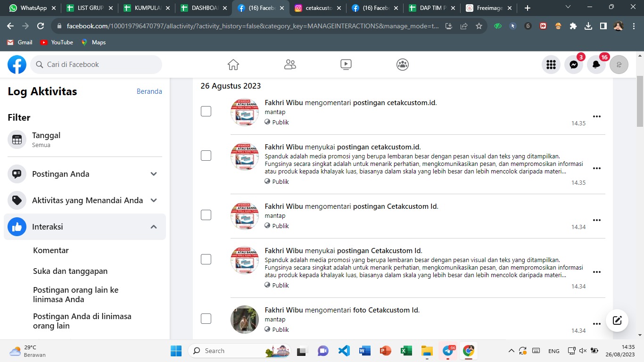This screenshot has height=362, width=644.
Task: Select checkbox for menyukai postingan cetakcustom.id
Action: point(206,156)
